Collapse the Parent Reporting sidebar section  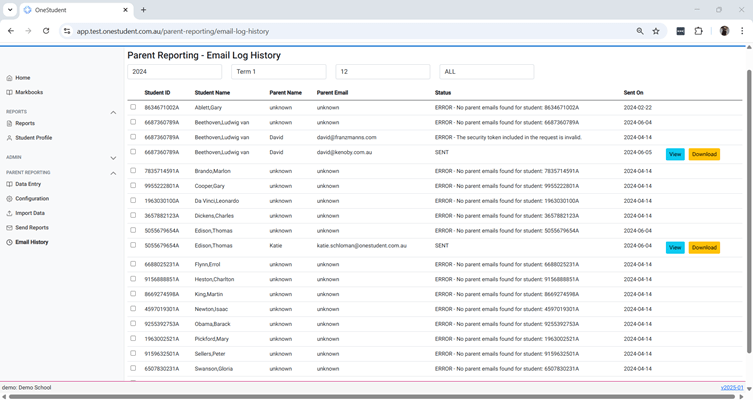point(113,173)
